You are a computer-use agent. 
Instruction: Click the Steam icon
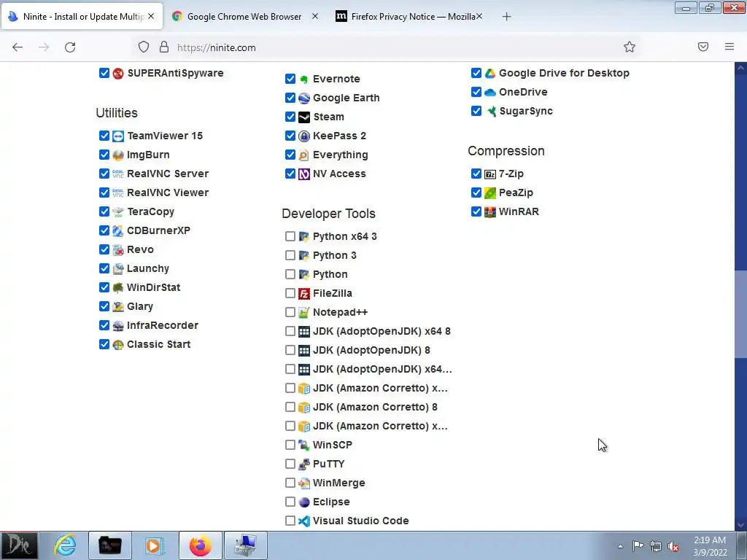[304, 117]
